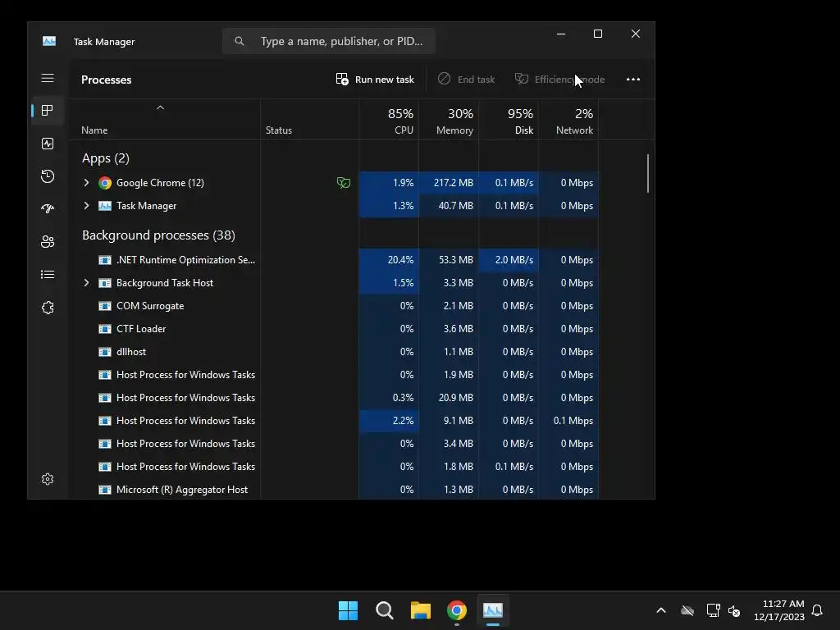The height and width of the screenshot is (630, 840).
Task: Click the sort direction caret above Name
Action: [160, 107]
